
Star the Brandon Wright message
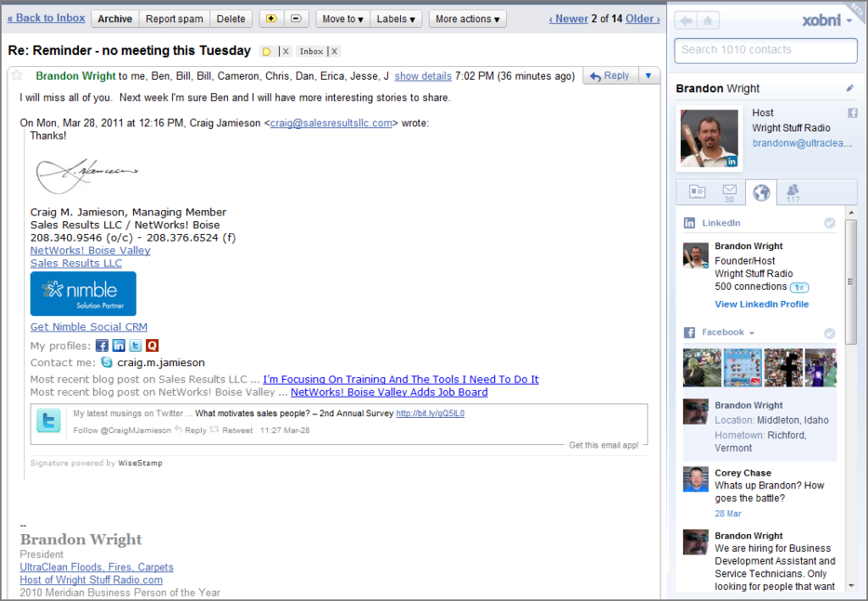click(x=17, y=75)
